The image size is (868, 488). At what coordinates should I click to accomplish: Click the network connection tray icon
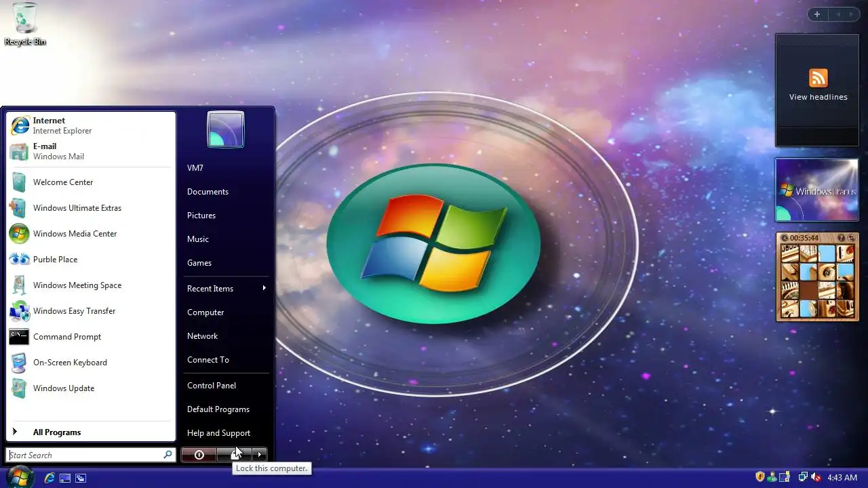pyautogui.click(x=803, y=477)
